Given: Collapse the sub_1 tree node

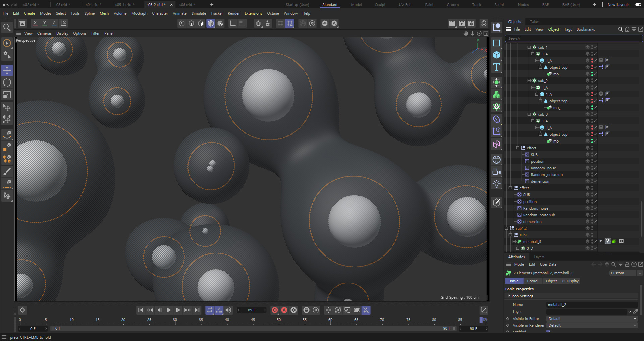Looking at the screenshot, I should 529,47.
